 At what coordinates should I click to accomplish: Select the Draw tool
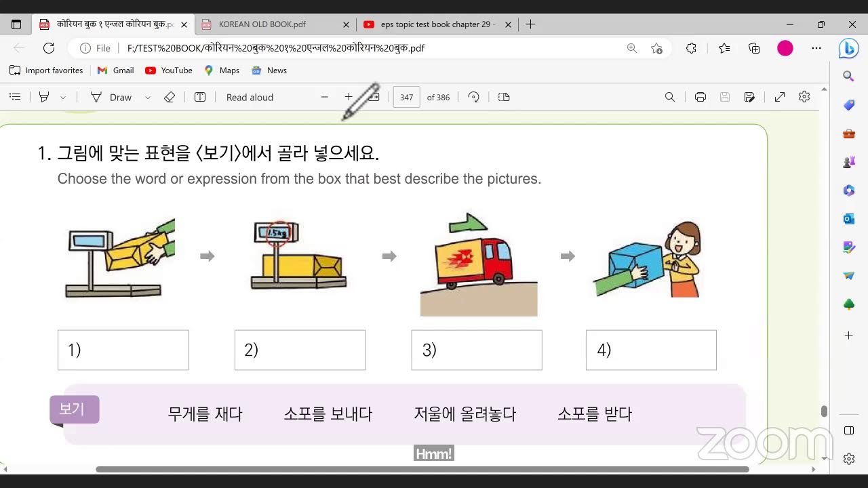tap(112, 97)
